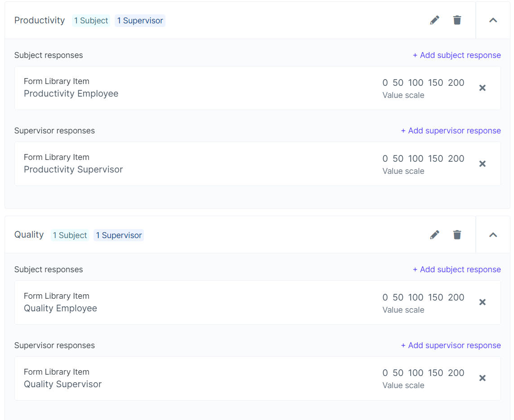Viewport: 514px width, 420px height.
Task: Delete the Quality section via trash icon
Action: [x=457, y=235]
